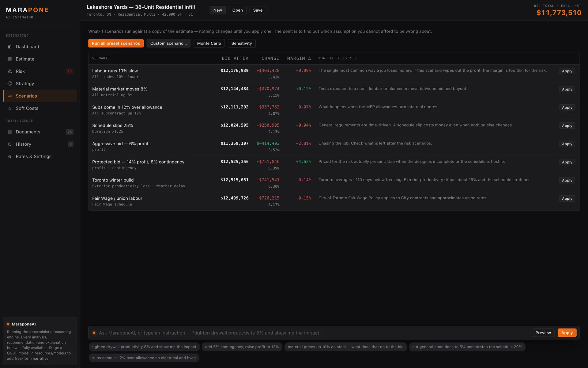Image resolution: width=588 pixels, height=368 pixels.
Task: Open the Dashboard sidebar icon
Action: pos(10,47)
